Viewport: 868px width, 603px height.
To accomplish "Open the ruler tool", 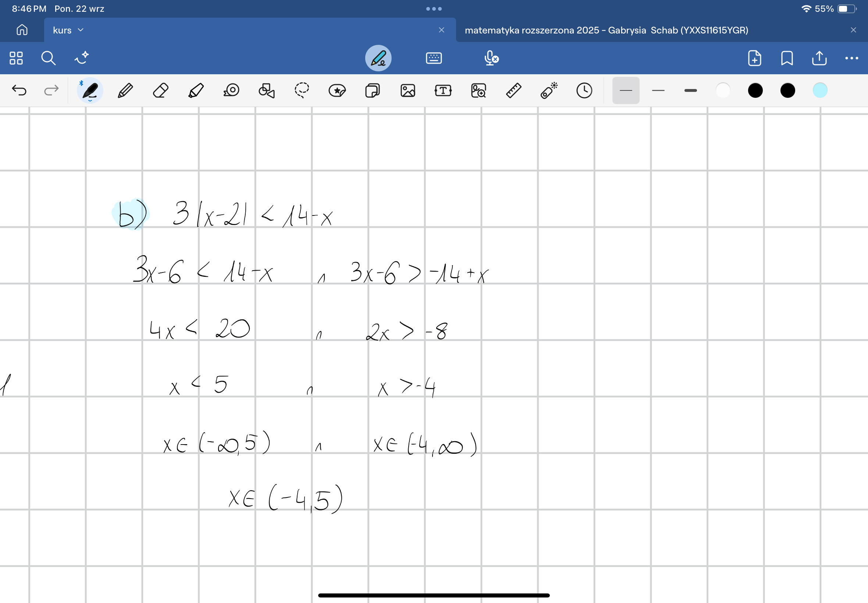I will [513, 91].
